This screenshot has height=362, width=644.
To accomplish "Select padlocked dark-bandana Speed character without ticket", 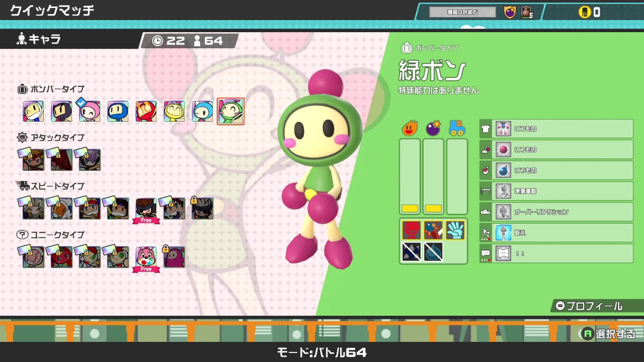I will coord(203,208).
